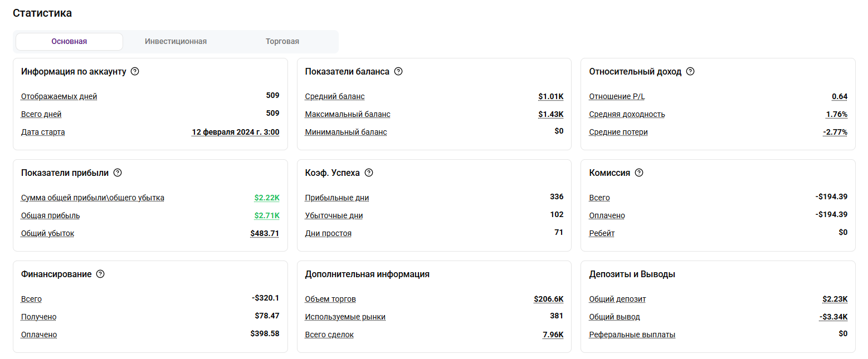Click the Средний баланс value $1.01K
868x359 pixels.
[550, 96]
